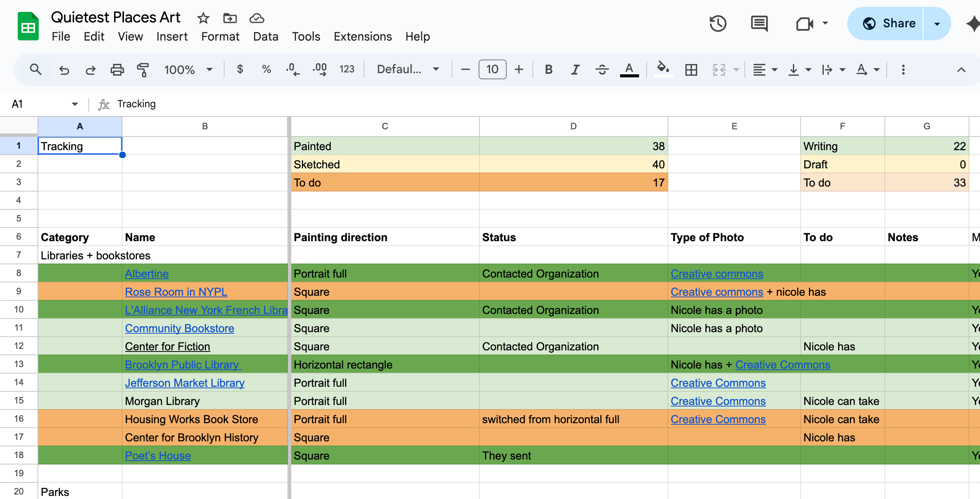This screenshot has width=980, height=499.
Task: Click the print icon
Action: tap(117, 70)
